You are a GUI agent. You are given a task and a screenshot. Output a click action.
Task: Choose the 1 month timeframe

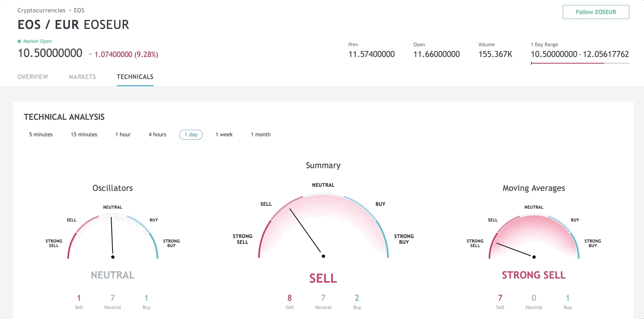pyautogui.click(x=260, y=135)
